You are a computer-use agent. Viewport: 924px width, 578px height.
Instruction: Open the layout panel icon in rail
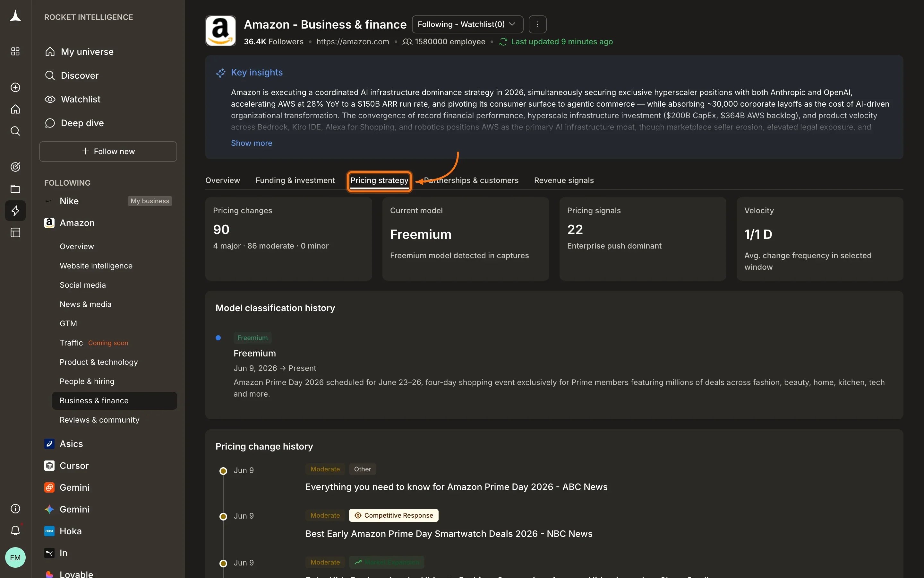[x=15, y=232]
